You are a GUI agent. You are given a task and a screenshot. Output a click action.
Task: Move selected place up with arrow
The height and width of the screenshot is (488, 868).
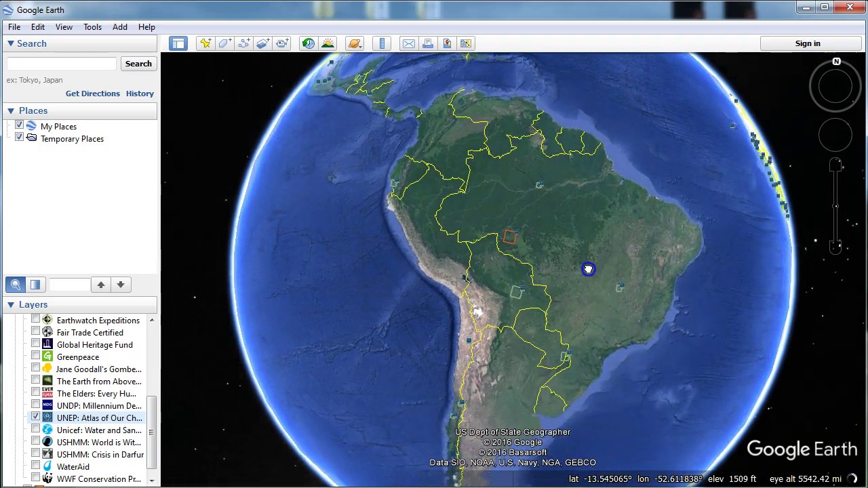(100, 285)
